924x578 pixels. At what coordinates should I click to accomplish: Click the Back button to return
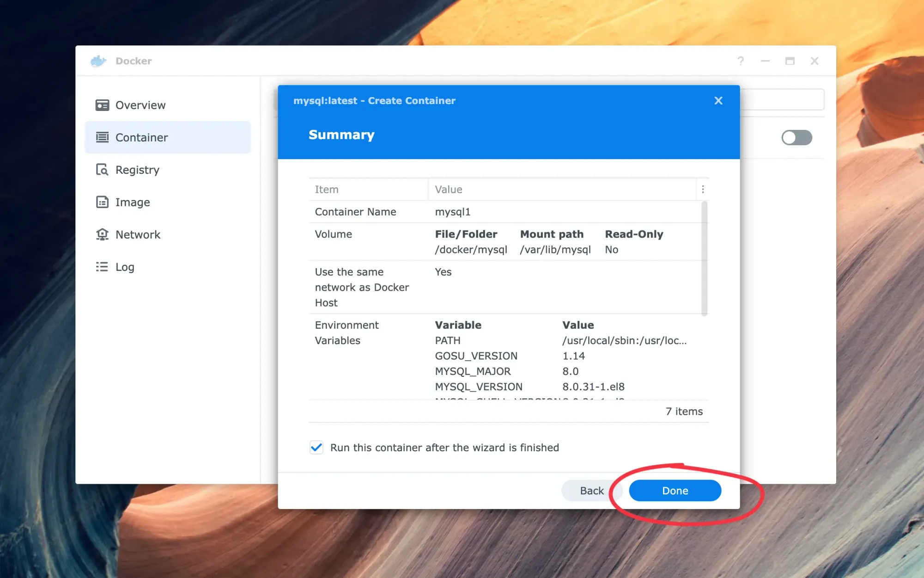coord(591,491)
